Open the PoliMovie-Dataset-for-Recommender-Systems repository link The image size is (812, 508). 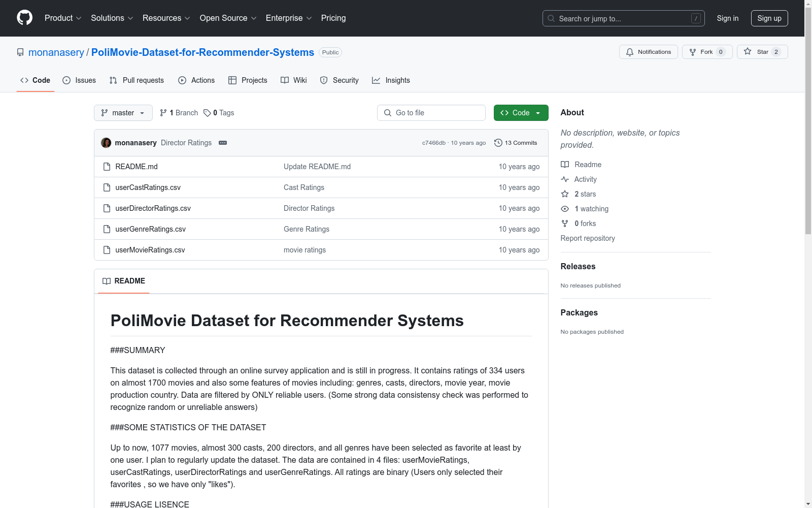pos(202,52)
